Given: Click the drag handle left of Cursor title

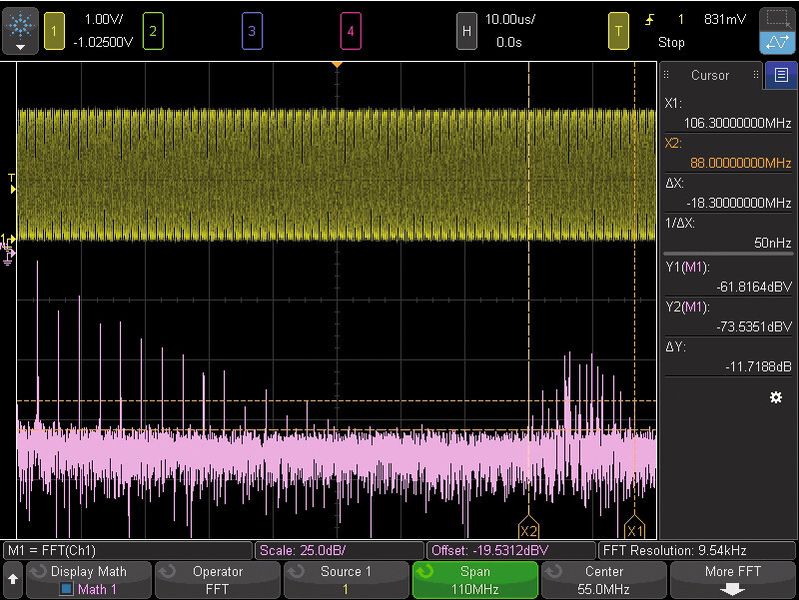Looking at the screenshot, I should pos(666,75).
